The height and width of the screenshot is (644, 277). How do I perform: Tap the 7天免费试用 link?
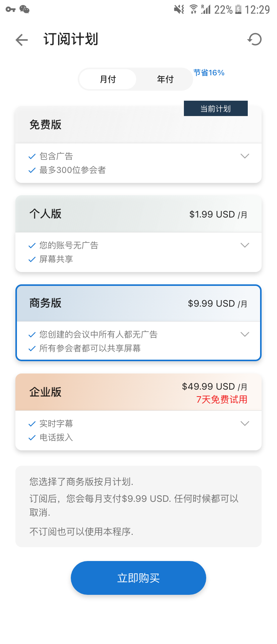point(222,400)
